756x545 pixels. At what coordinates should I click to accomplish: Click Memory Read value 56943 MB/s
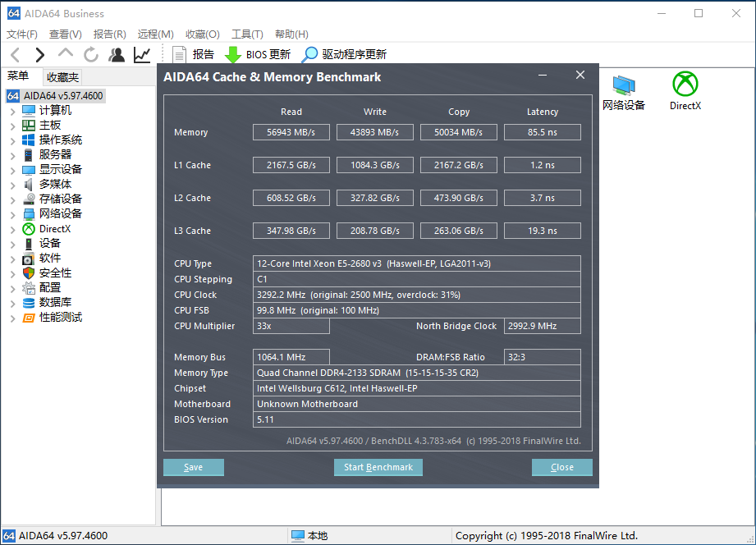click(291, 132)
